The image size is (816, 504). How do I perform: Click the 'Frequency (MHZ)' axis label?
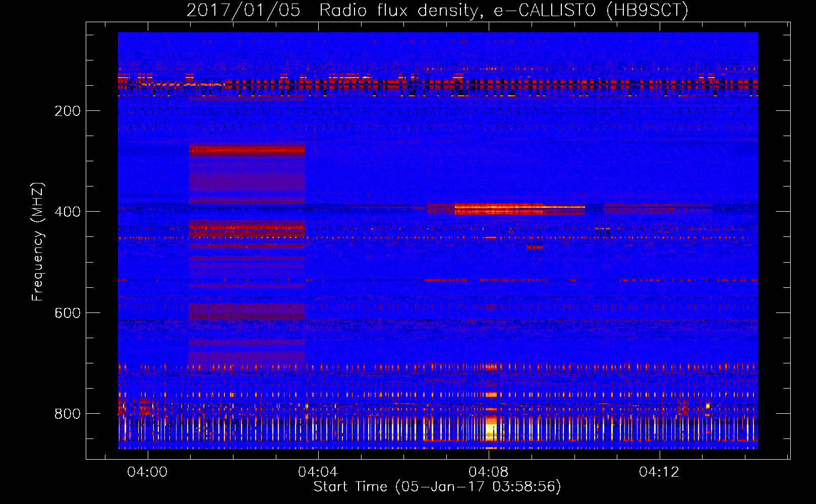(x=38, y=242)
